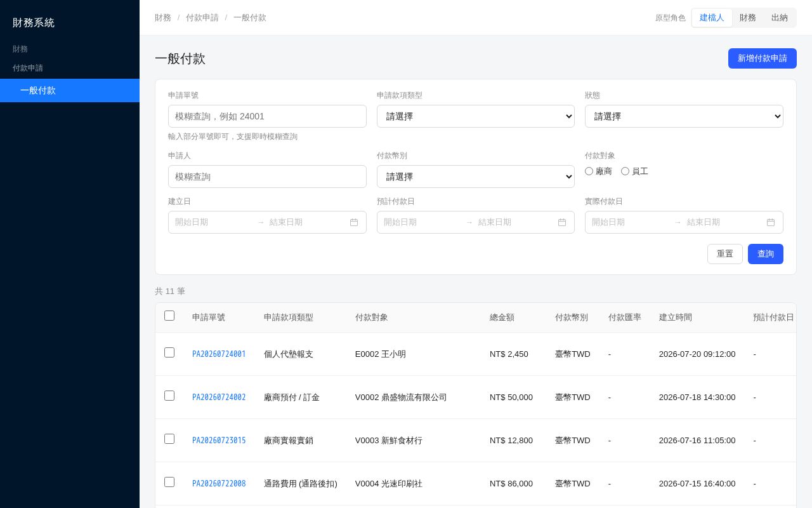The width and height of the screenshot is (812, 508).
Task: Click amount 'NT$ 86,000'
Action: point(511,484)
